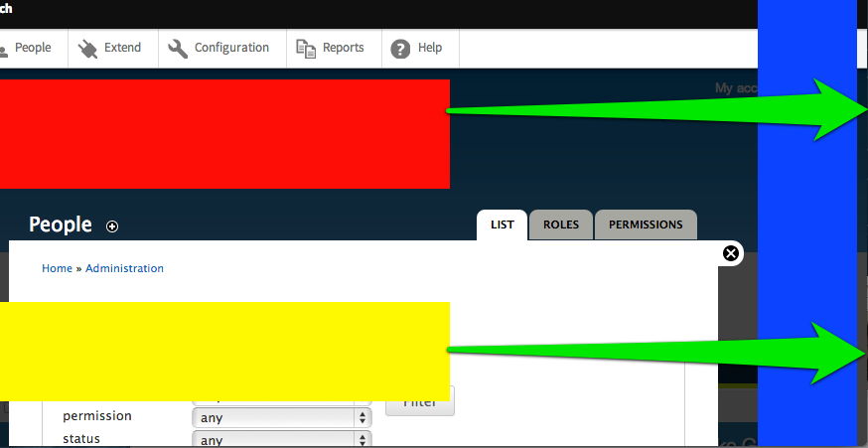Switch to the ROLES tab
The width and height of the screenshot is (868, 448).
pos(561,224)
